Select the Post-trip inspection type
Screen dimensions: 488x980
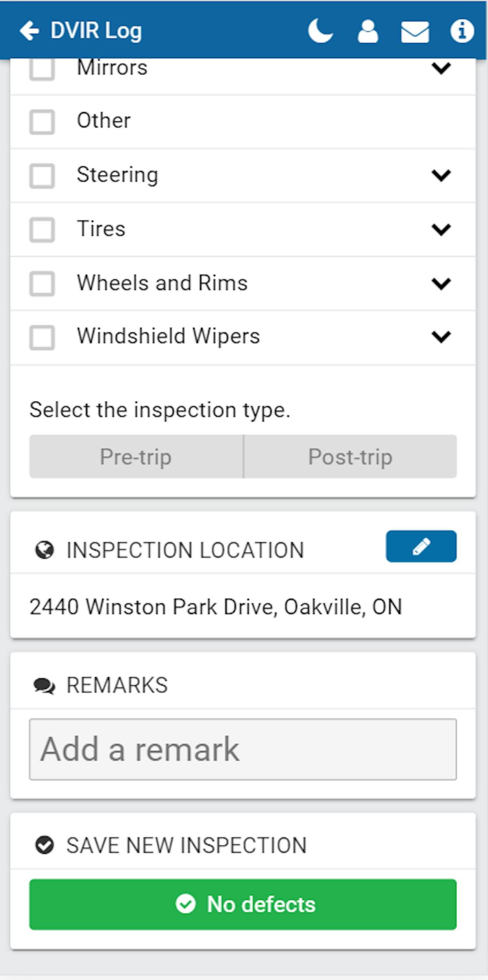point(350,457)
